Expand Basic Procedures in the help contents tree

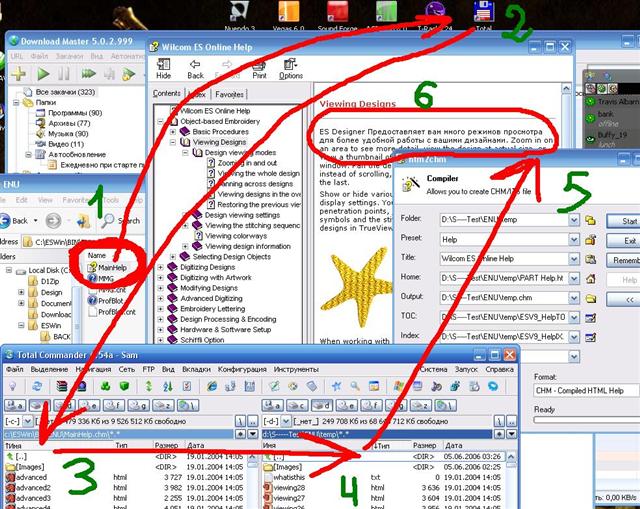pos(173,132)
